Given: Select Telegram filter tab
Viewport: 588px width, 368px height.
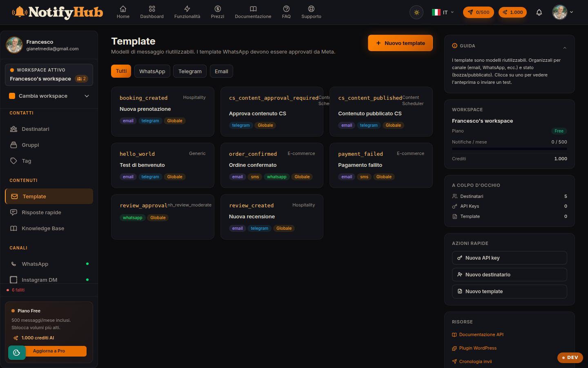Looking at the screenshot, I should [x=190, y=71].
